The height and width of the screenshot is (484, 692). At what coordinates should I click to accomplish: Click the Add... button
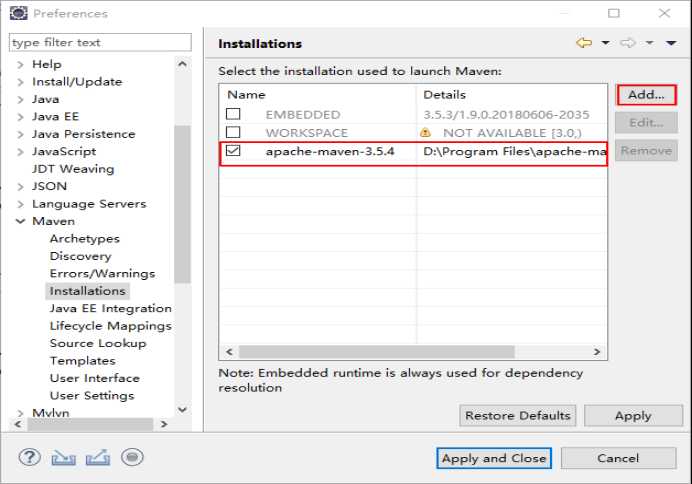(x=646, y=95)
